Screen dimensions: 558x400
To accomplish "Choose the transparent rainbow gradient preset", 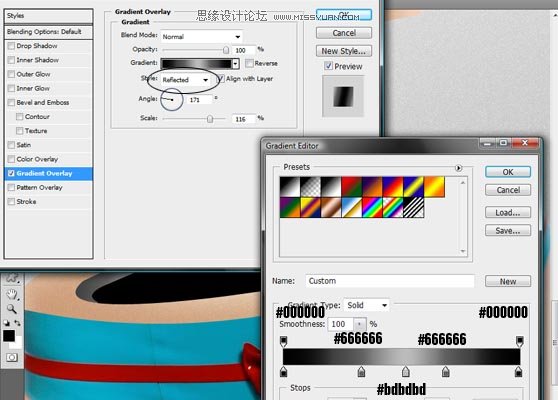I will [393, 207].
